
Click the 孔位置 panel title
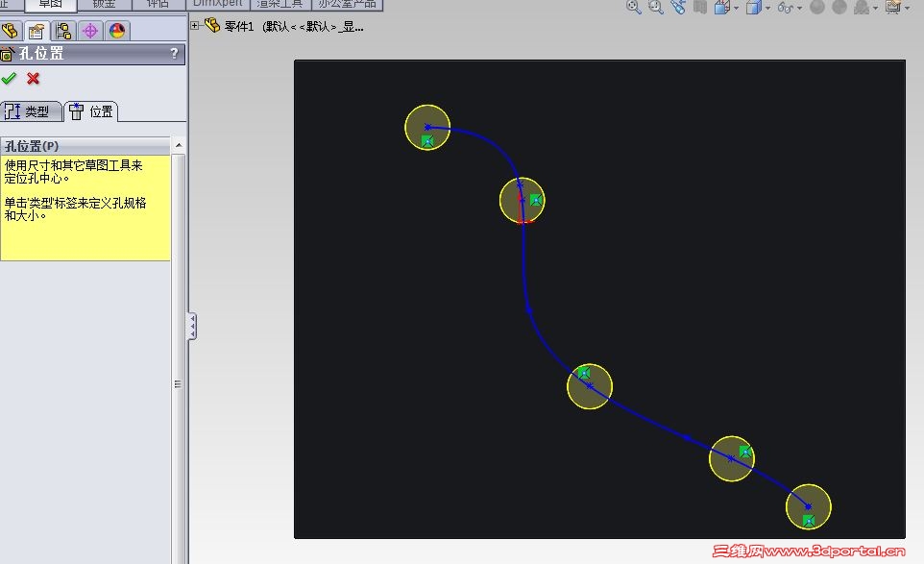point(41,54)
